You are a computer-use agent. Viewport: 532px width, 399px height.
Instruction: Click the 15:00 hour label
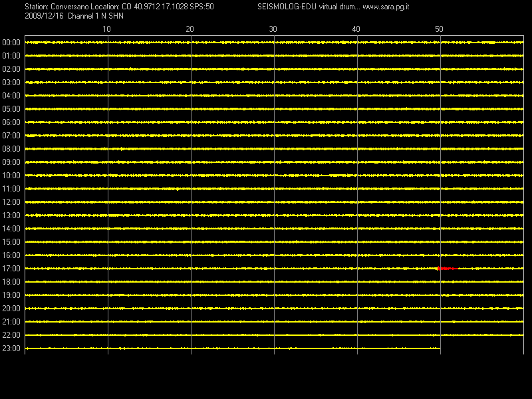[11, 242]
